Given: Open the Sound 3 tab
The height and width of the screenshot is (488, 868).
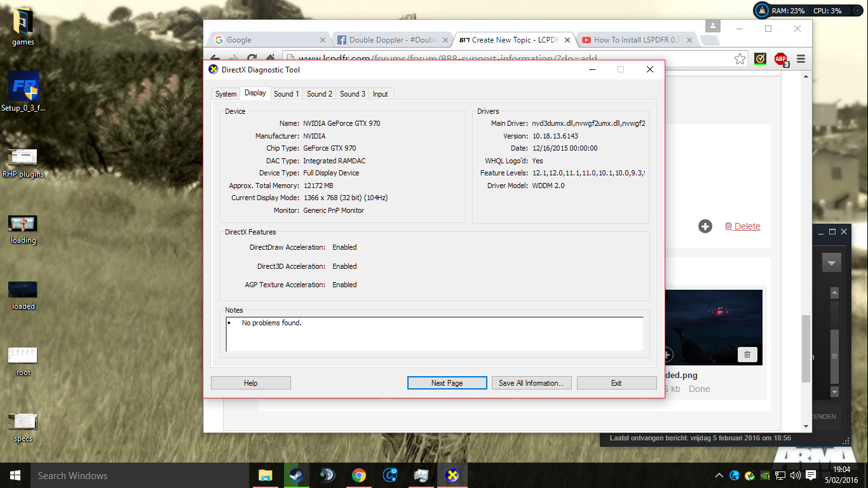Looking at the screenshot, I should (x=353, y=94).
